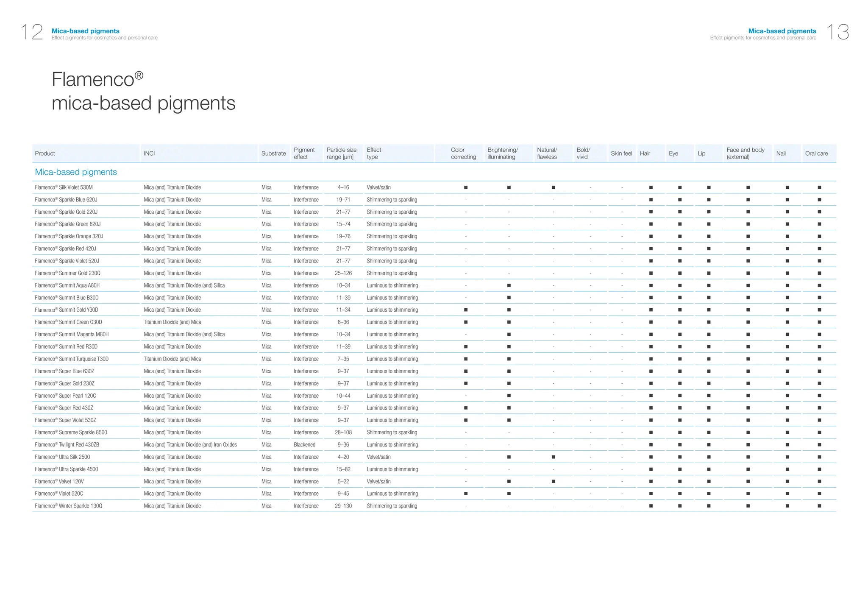Click page number 13 in header
Image resolution: width=868 pixels, height=614 pixels.
tap(838, 32)
